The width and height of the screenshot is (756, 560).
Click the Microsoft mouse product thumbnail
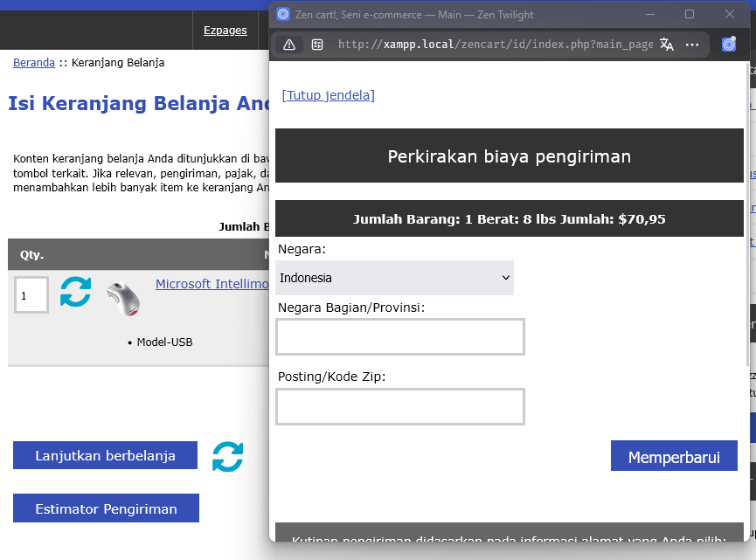point(123,299)
